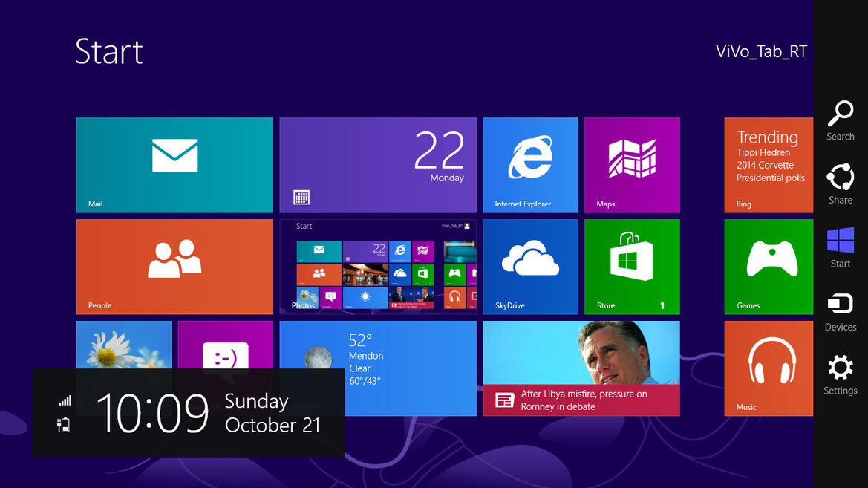The height and width of the screenshot is (488, 868).
Task: Click the 10:09 clock text
Action: (x=153, y=413)
